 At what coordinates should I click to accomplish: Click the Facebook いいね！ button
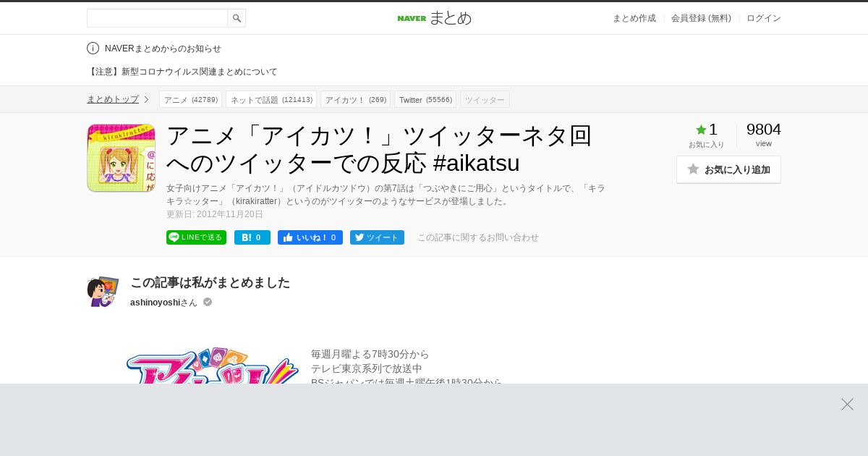click(310, 237)
